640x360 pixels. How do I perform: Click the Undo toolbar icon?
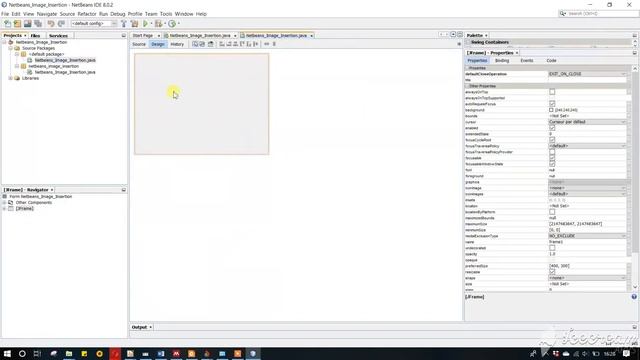(51, 24)
